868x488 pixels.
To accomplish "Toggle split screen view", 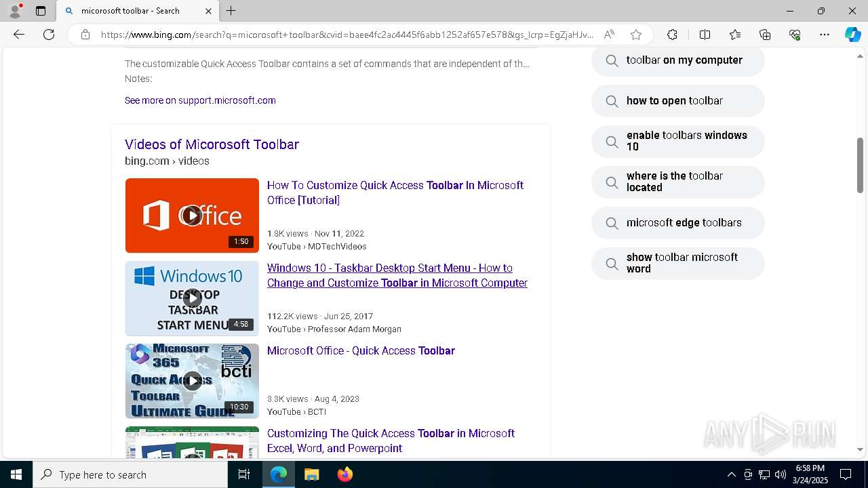I will (x=705, y=35).
